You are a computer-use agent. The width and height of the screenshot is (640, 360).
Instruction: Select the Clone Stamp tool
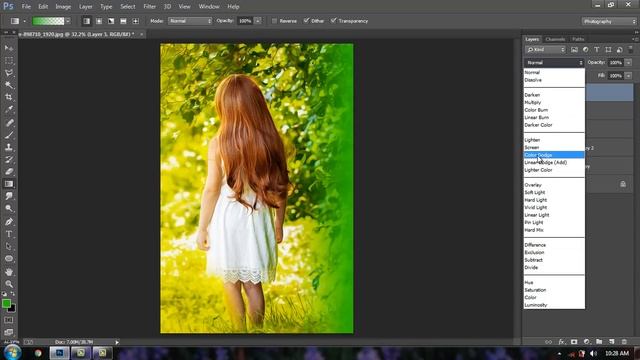(x=9, y=147)
